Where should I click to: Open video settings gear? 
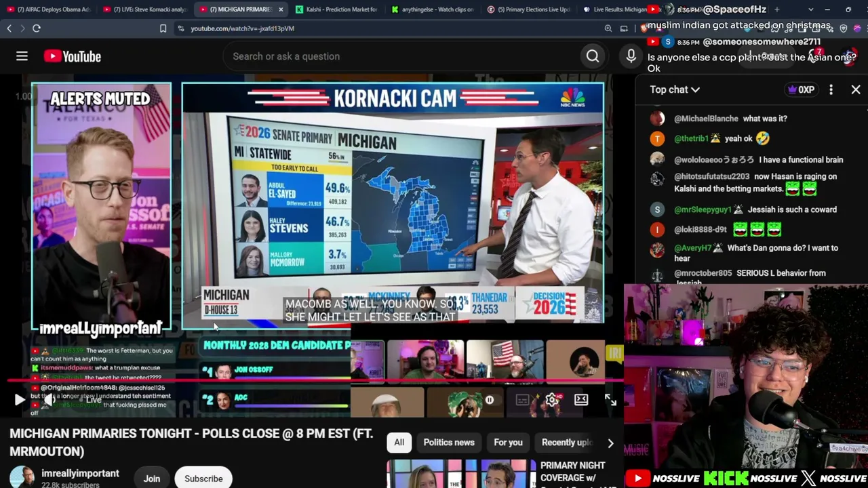click(552, 400)
